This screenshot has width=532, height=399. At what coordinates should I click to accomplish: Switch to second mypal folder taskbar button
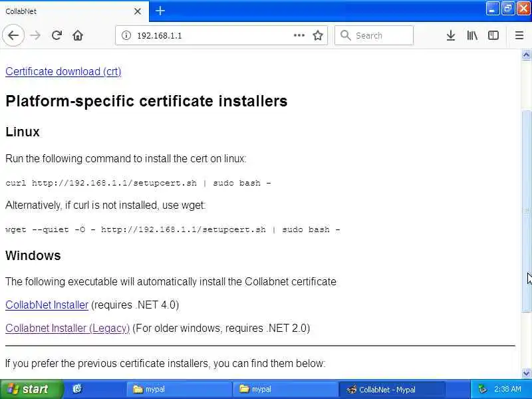285,389
